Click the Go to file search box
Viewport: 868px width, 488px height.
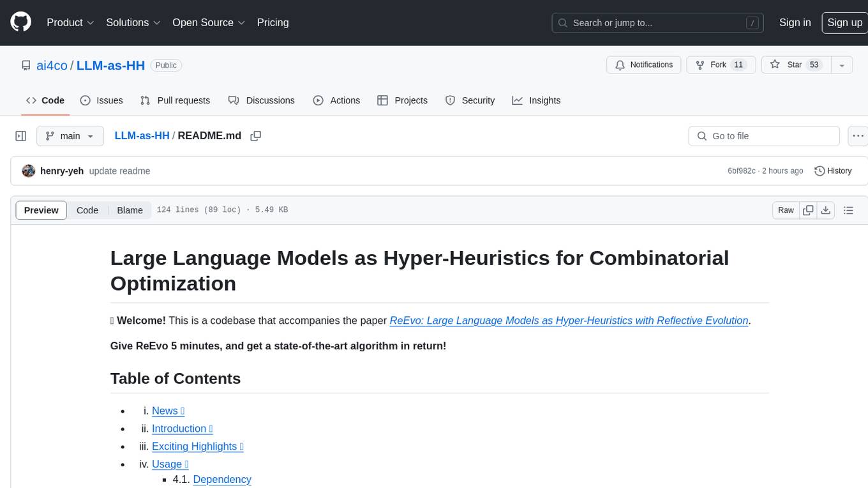764,136
